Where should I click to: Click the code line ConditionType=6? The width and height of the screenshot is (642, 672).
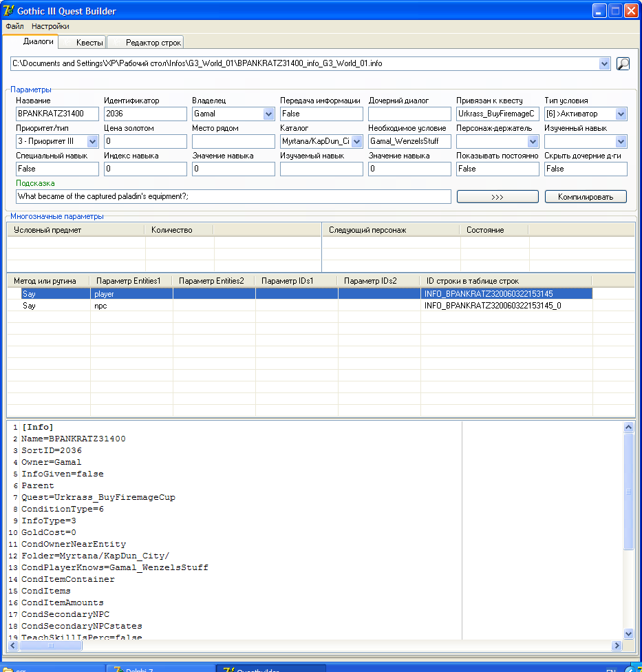63,509
